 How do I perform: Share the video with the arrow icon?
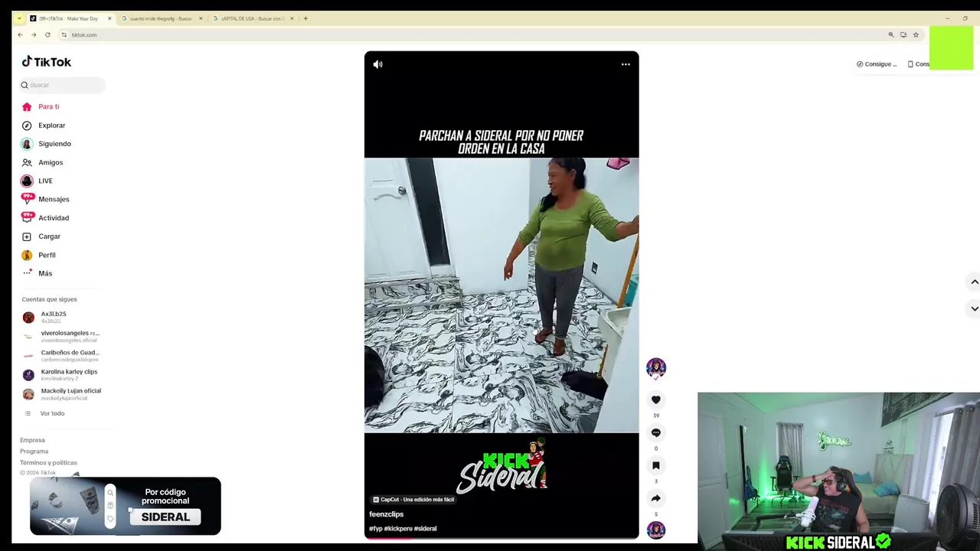pyautogui.click(x=656, y=498)
